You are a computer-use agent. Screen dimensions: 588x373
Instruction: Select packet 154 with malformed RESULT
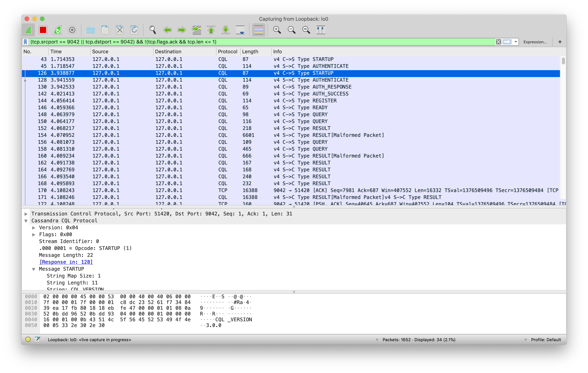171,135
